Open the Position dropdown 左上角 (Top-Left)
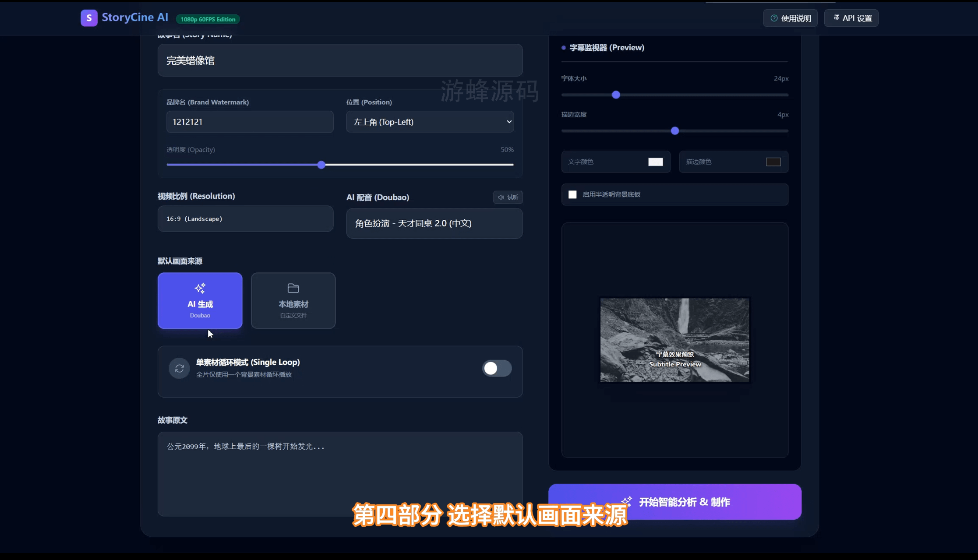 430,122
